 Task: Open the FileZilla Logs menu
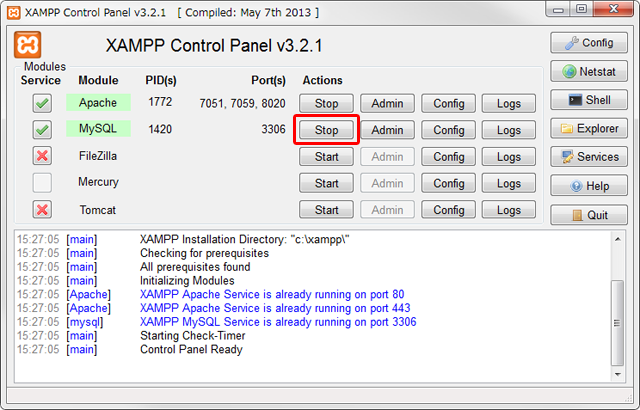(509, 157)
